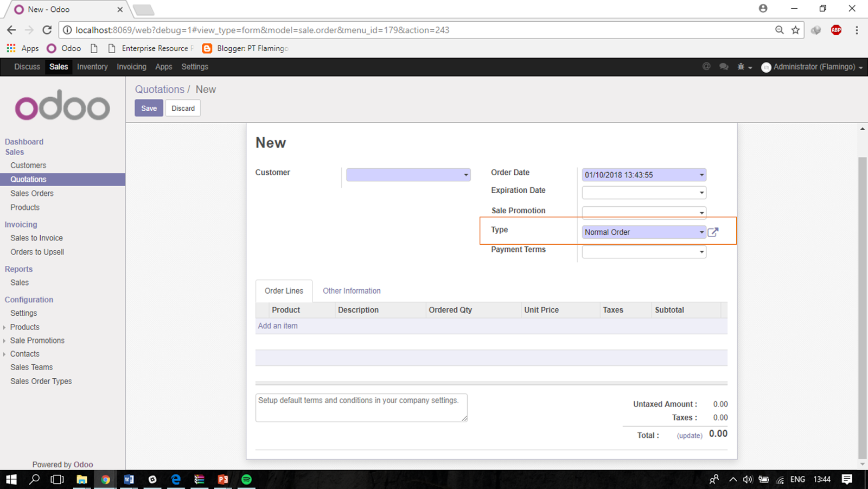This screenshot has width=868, height=489.
Task: Open the Windows notification center icon
Action: tap(847, 479)
